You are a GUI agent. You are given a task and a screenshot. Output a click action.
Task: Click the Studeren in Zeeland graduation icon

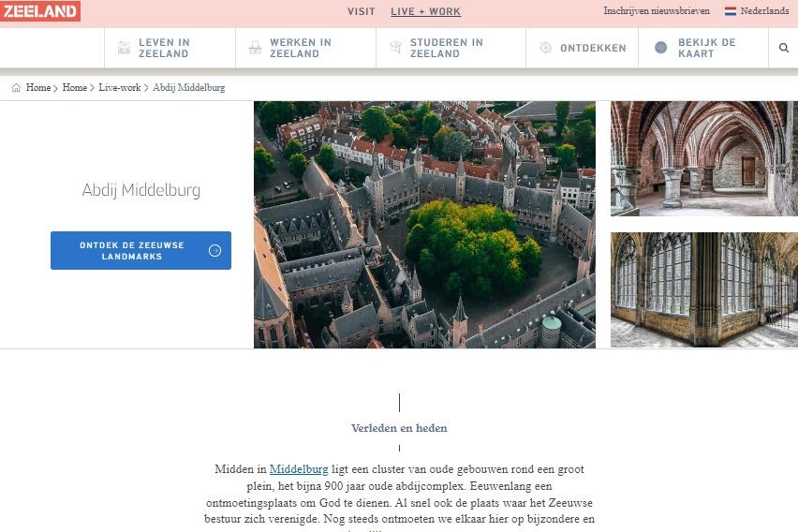pyautogui.click(x=396, y=48)
